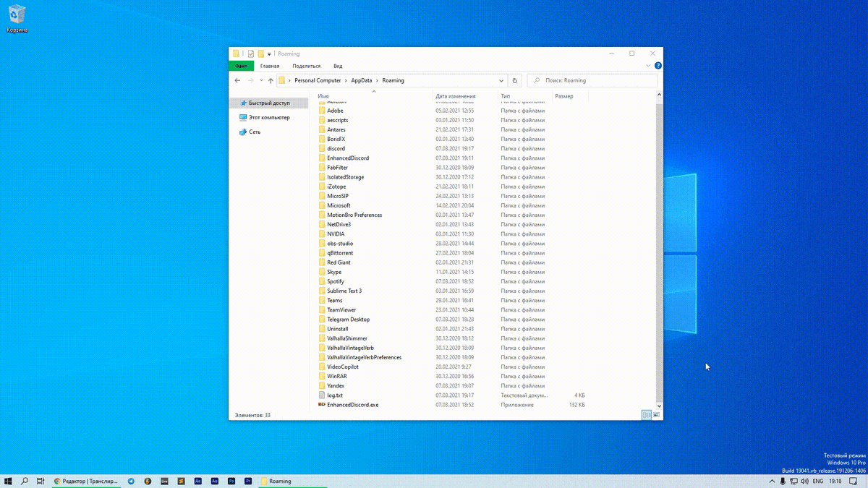Refresh the Roaming folder view

(x=514, y=80)
